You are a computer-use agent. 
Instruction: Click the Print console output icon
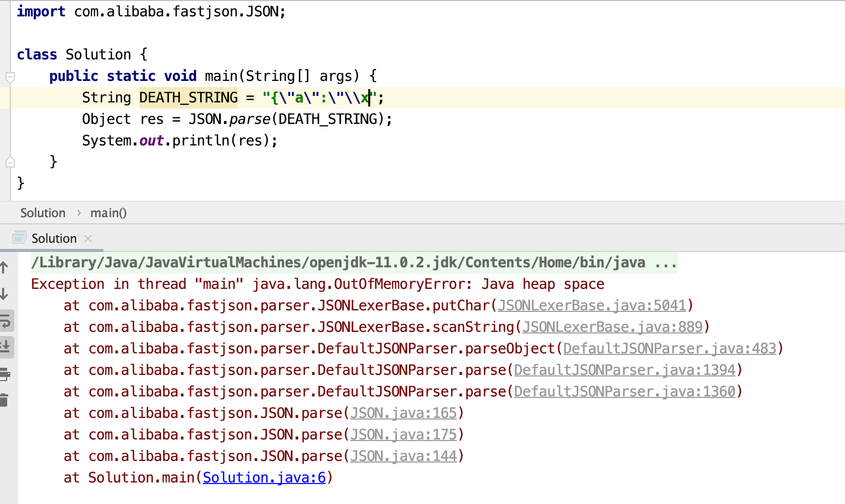click(5, 374)
